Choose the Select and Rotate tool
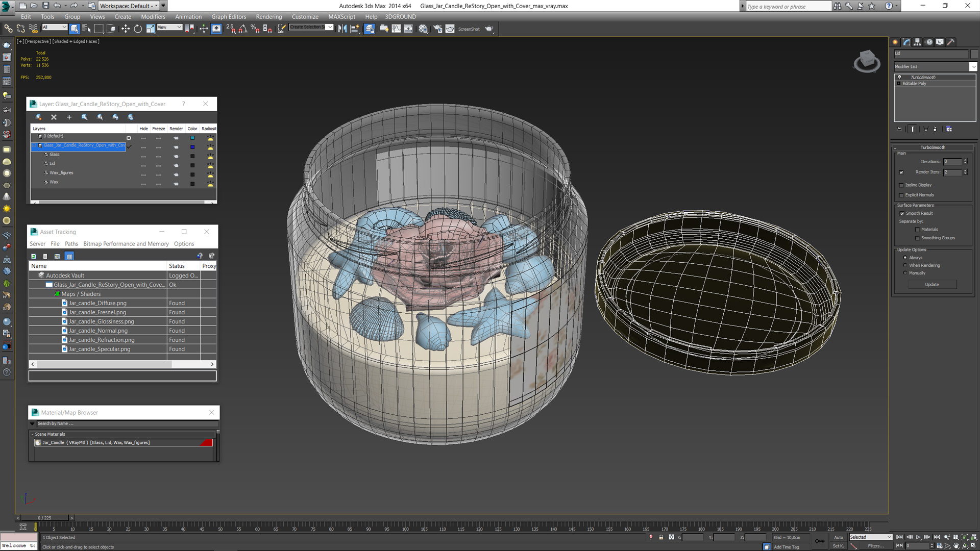980x551 pixels. click(x=138, y=29)
